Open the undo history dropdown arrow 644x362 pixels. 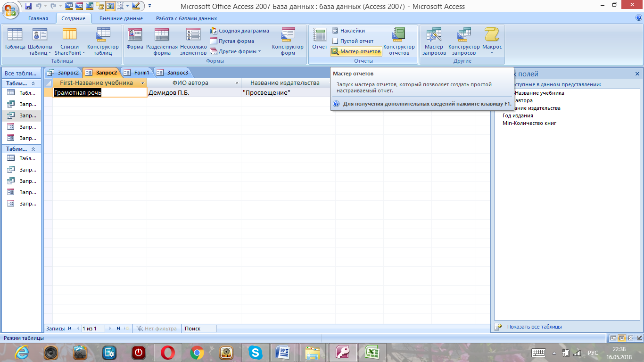coord(45,6)
